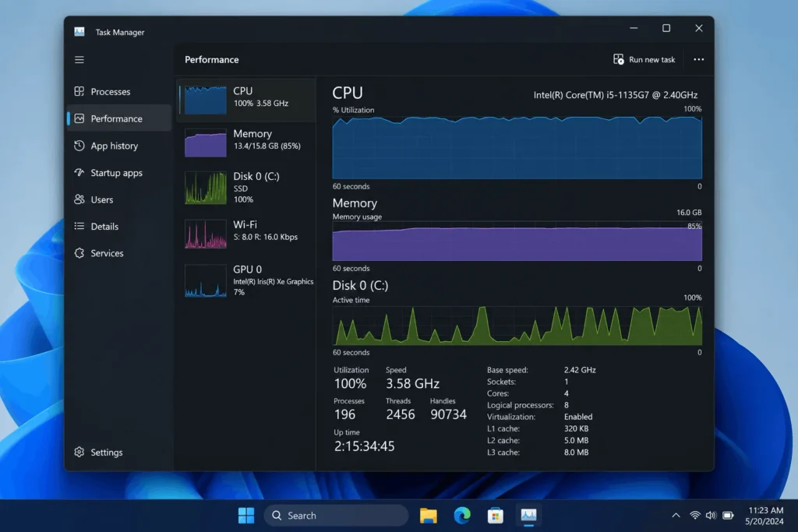Click the Wi-Fi S: 8.0 R: 16.0 Kbps text
This screenshot has width=798, height=532.
point(265,237)
